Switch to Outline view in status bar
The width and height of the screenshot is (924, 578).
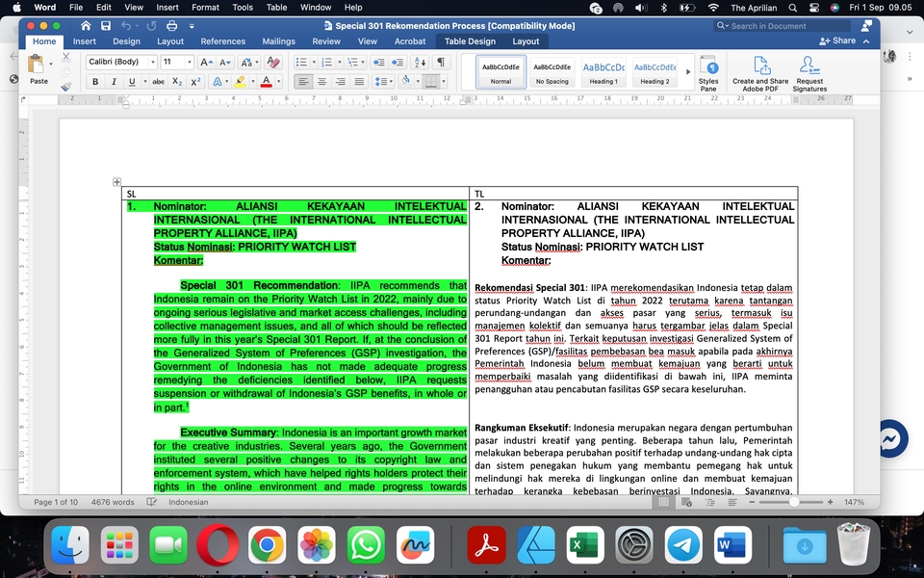tap(709, 502)
